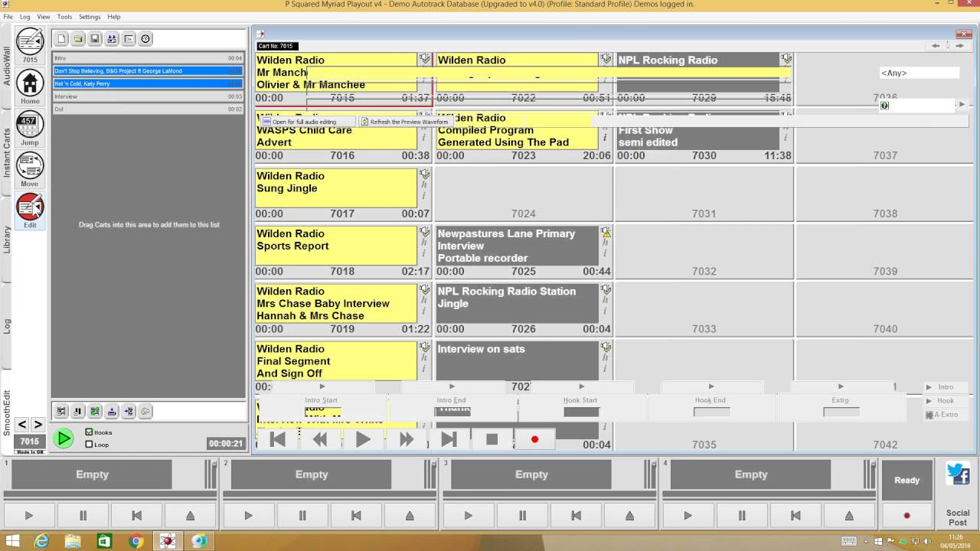Toggle the Hooks checkbox
The image size is (980, 551).
click(x=89, y=432)
